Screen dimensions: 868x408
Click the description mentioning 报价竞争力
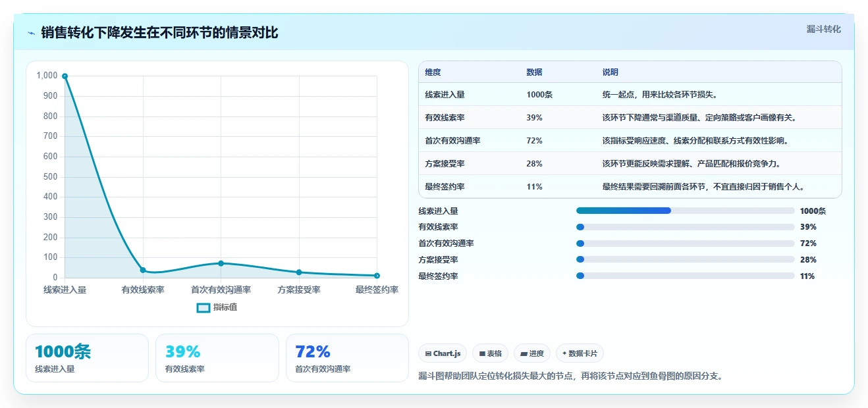[692, 164]
